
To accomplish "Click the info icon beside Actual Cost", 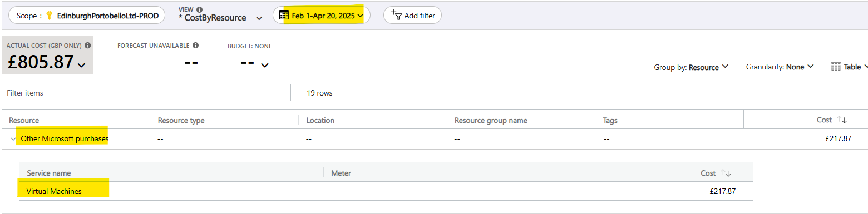I will pyautogui.click(x=88, y=46).
